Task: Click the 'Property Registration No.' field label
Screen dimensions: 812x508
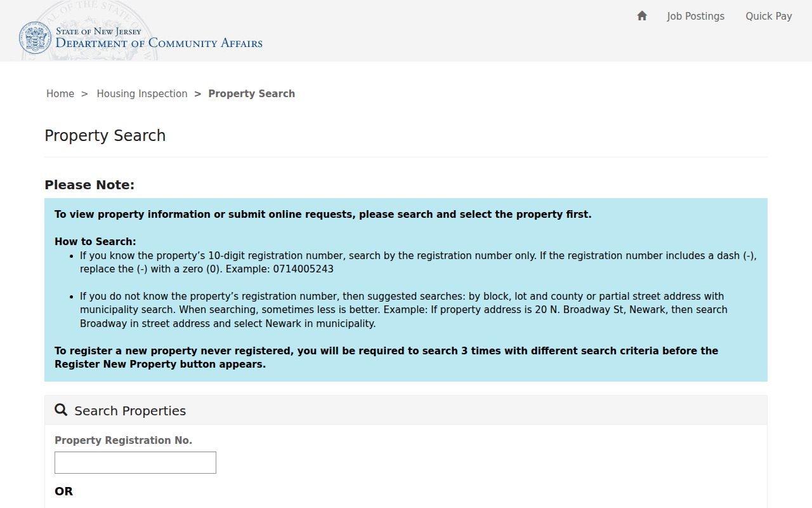Action: coord(124,441)
